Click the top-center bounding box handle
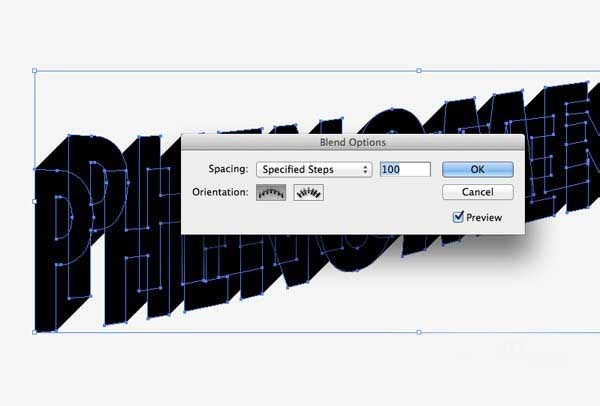The width and height of the screenshot is (600, 406). (419, 71)
